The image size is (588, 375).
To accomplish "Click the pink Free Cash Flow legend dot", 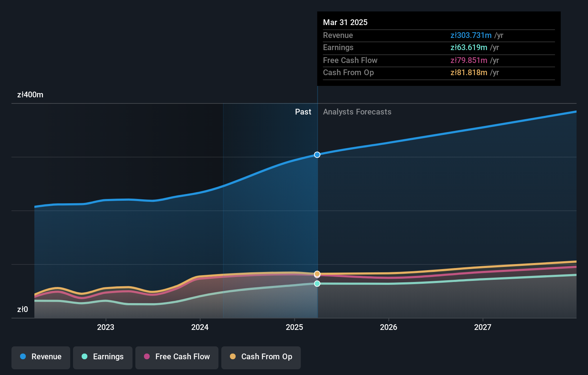I will (147, 356).
